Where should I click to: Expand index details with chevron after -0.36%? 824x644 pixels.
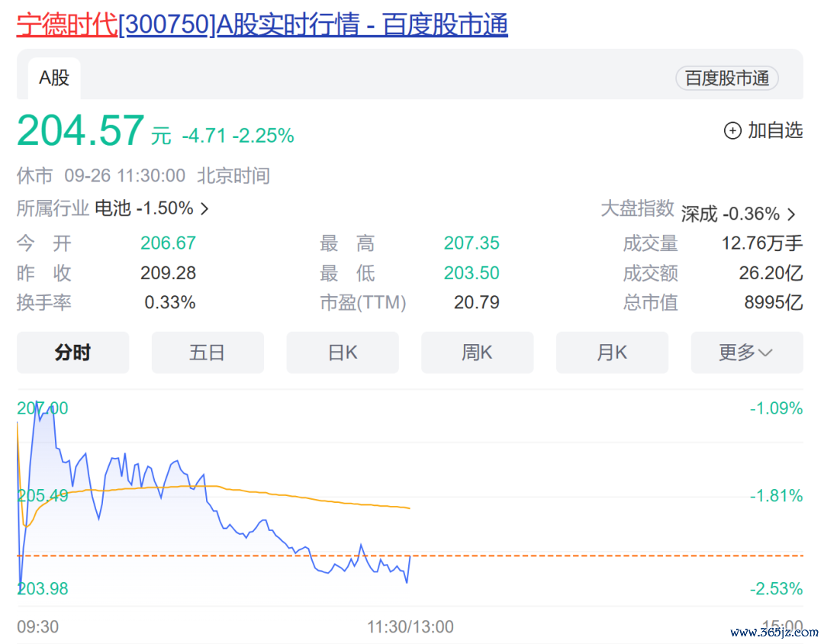click(x=791, y=214)
